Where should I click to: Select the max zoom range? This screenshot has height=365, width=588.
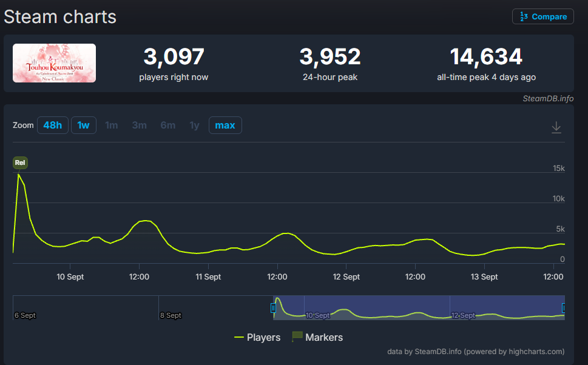[x=225, y=125]
